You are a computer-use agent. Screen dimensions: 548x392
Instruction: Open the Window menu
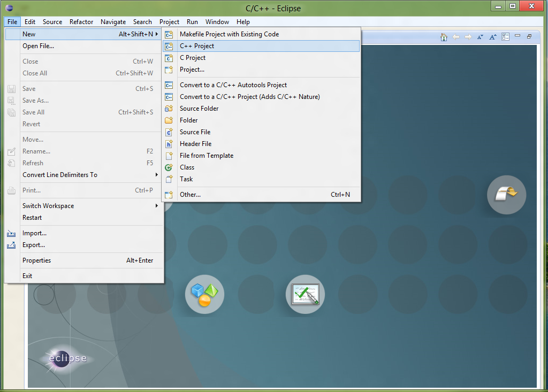pos(217,22)
